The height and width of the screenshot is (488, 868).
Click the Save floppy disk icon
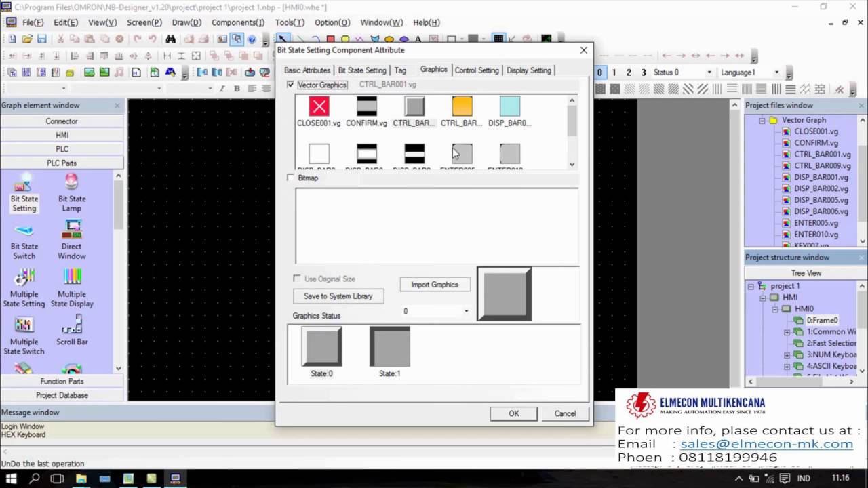click(x=42, y=39)
